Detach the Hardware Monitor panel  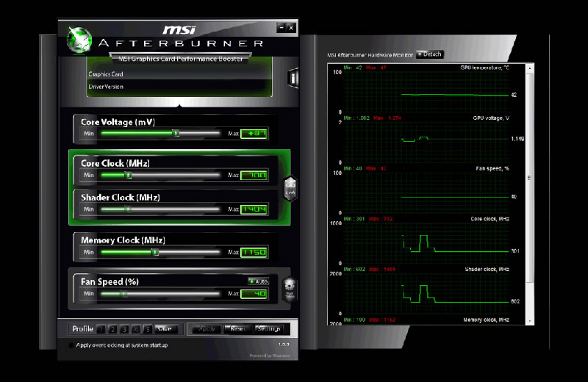(430, 54)
